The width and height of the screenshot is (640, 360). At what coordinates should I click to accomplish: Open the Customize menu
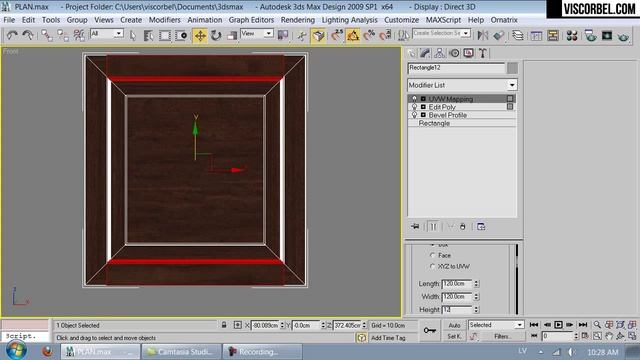coord(401,20)
